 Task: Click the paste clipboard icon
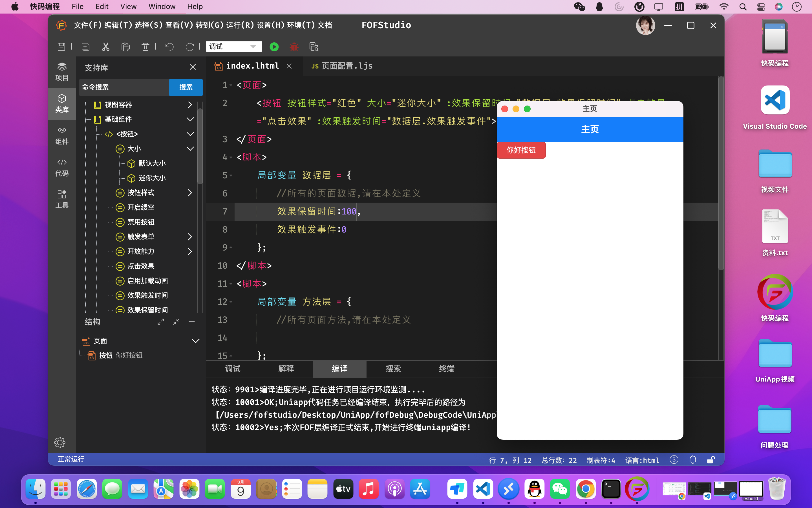pos(125,47)
